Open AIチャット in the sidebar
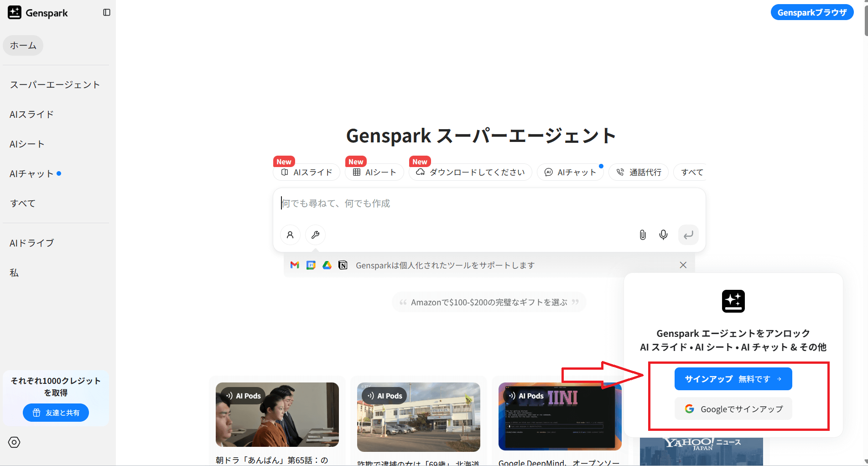Screen dimensions: 868x466 pyautogui.click(x=32, y=174)
